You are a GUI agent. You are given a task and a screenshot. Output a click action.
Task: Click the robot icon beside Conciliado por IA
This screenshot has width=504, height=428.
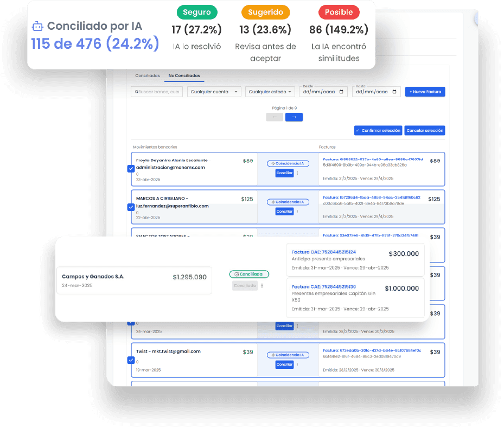tap(37, 27)
